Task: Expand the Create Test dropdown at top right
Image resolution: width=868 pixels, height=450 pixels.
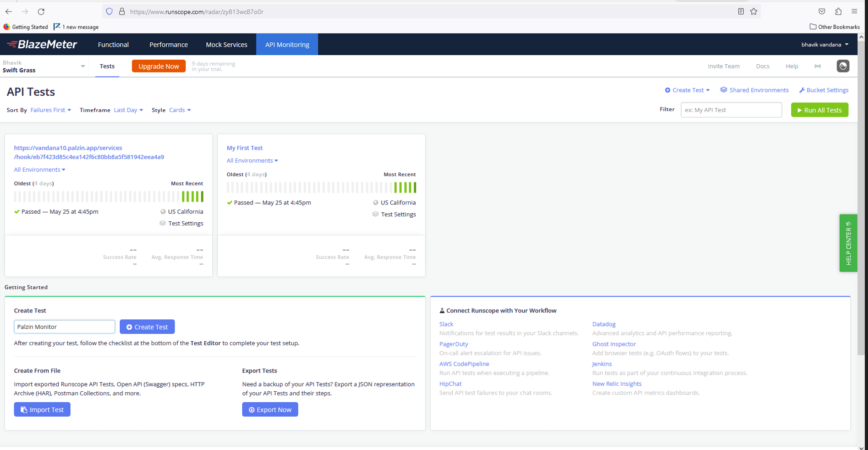Action: coord(687,90)
